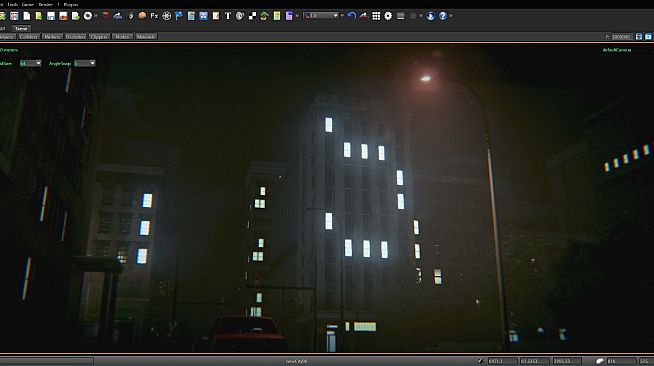Click the white disc icon
654x366 pixels.
click(88, 16)
